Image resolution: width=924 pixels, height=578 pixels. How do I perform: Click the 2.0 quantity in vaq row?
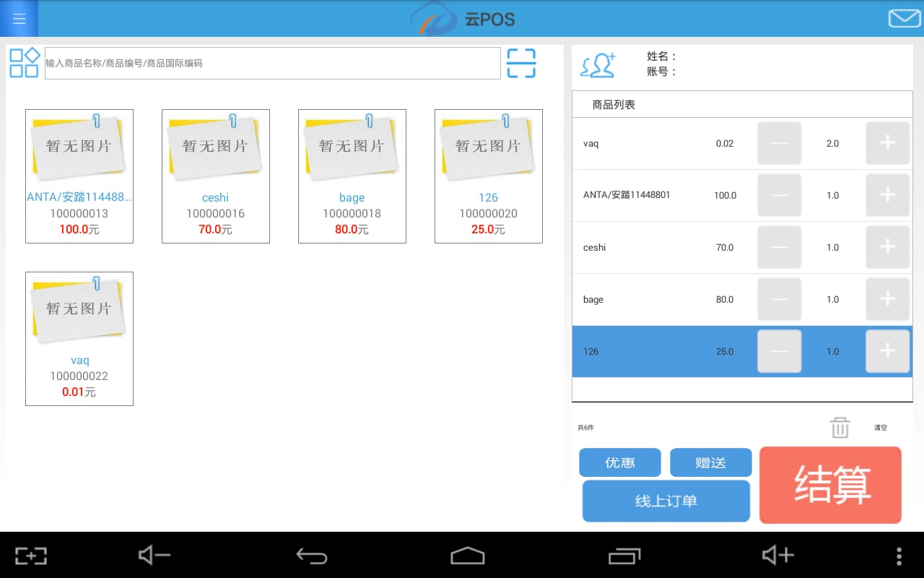coord(833,144)
